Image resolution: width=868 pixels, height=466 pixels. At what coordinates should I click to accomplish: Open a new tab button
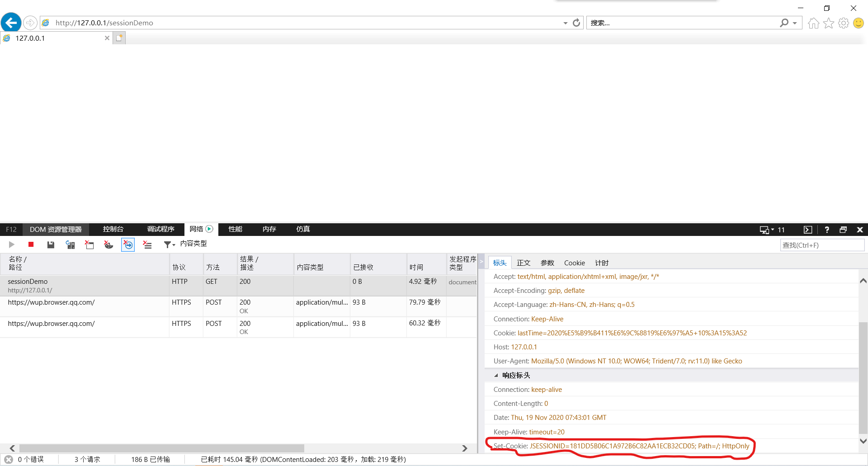(119, 38)
